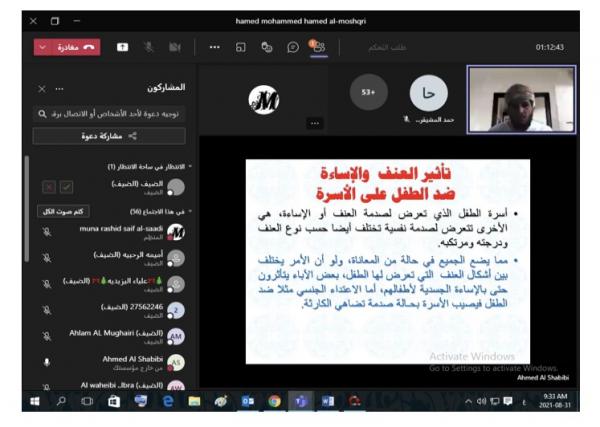Open more actions ellipsis in meeting toolbar
The width and height of the screenshot is (600, 427).
tap(214, 47)
